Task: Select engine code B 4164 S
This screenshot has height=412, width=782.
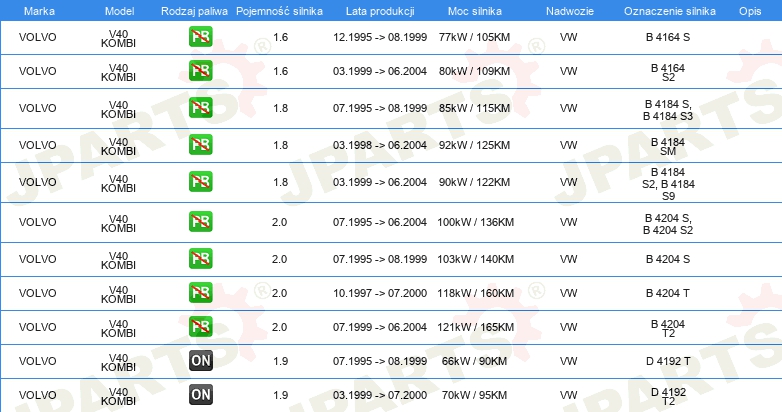Action: (x=668, y=37)
